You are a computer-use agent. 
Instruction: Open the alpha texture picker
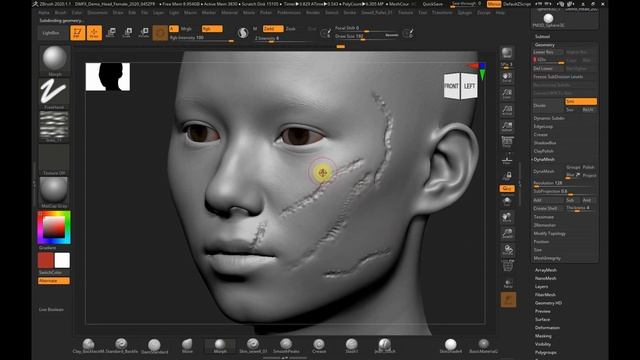[54, 126]
